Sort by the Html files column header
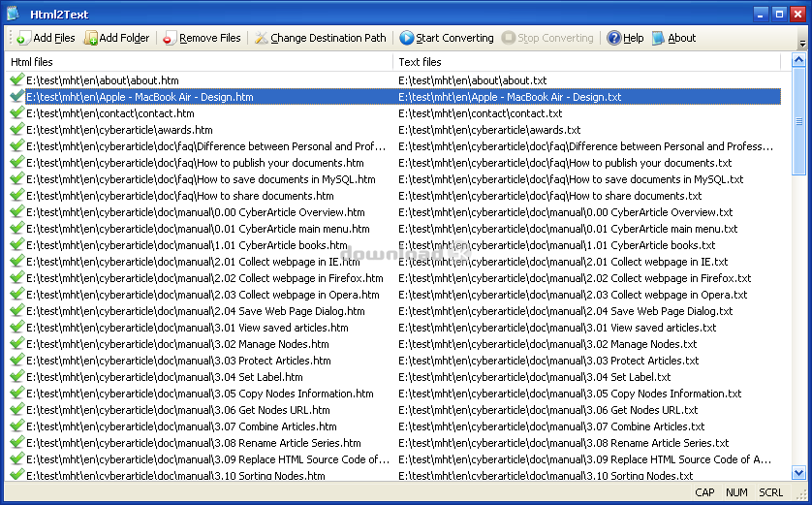812x505 pixels. (x=199, y=62)
